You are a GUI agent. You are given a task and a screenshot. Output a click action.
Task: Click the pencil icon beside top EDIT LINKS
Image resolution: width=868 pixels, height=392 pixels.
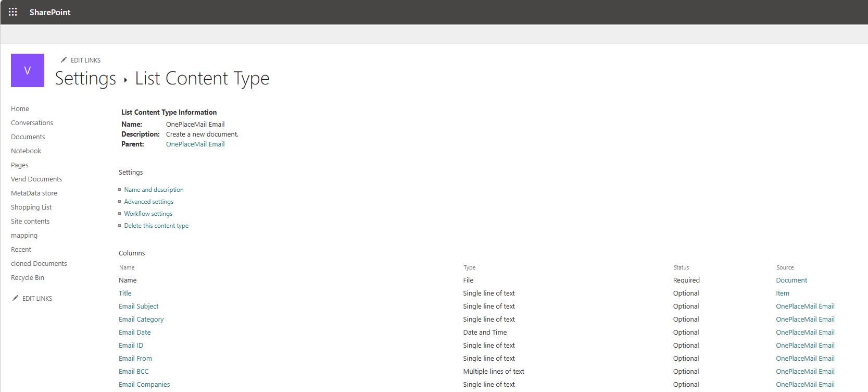[x=64, y=60]
